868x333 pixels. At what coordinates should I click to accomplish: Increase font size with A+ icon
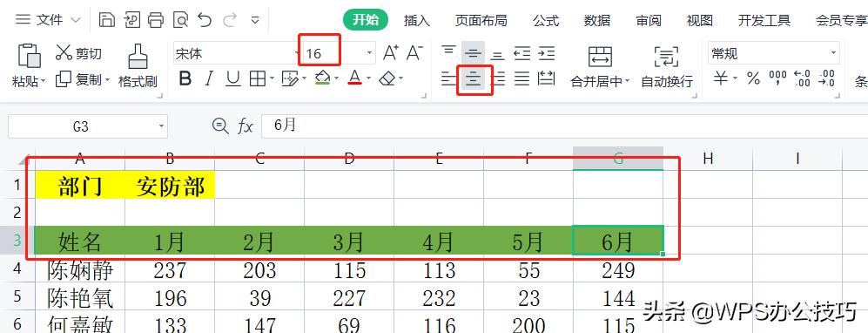point(391,52)
